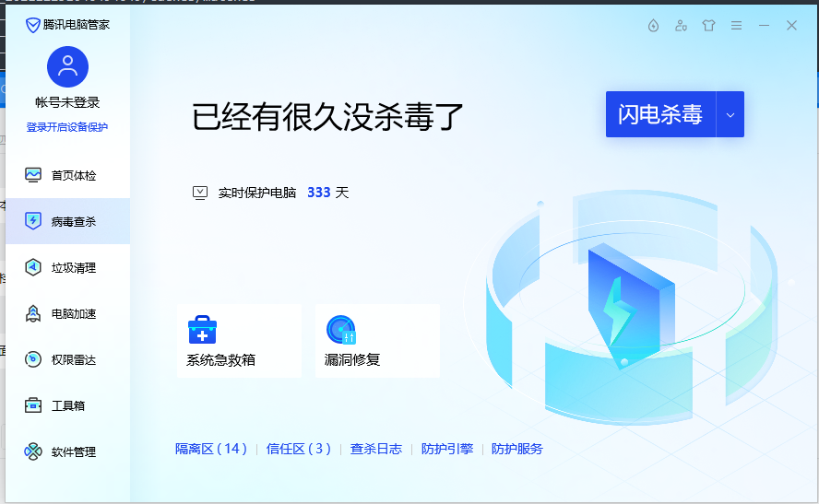Image resolution: width=819 pixels, height=504 pixels.
Task: Click the 软件管理 sidebar icon
Action: click(x=33, y=451)
